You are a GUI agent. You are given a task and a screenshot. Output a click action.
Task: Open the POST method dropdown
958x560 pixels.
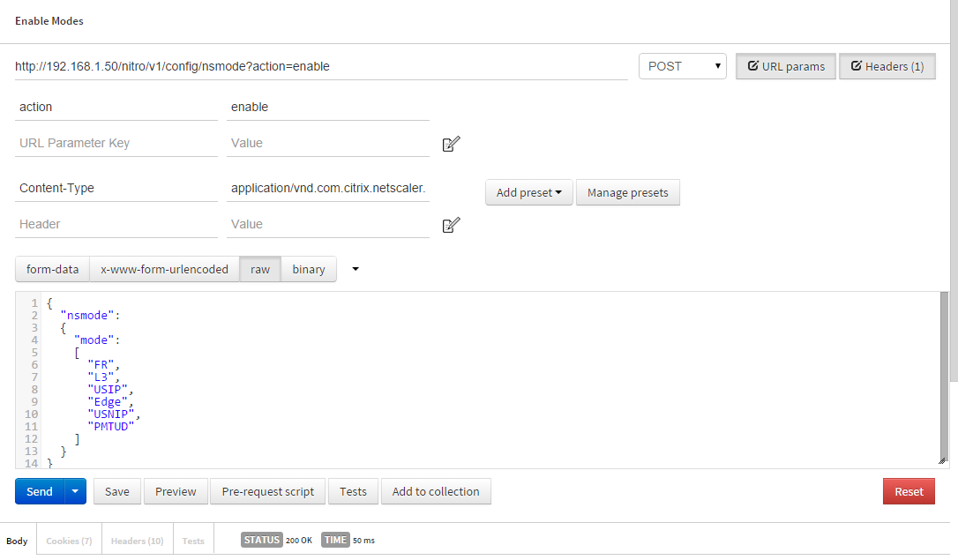(682, 66)
